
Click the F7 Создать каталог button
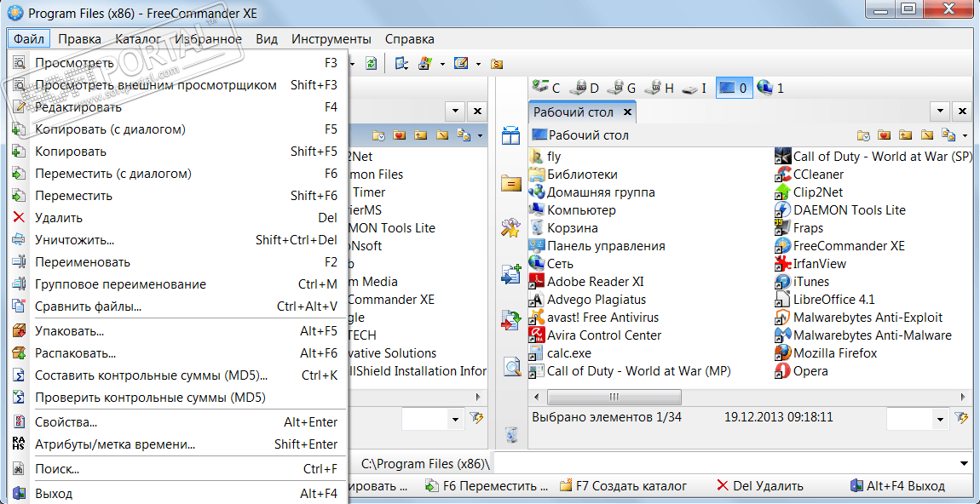(622, 485)
